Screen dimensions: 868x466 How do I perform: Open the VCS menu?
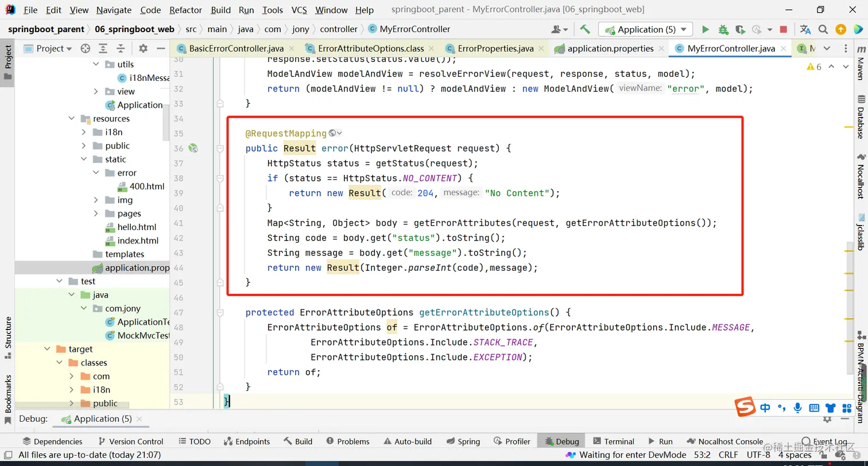click(x=299, y=10)
